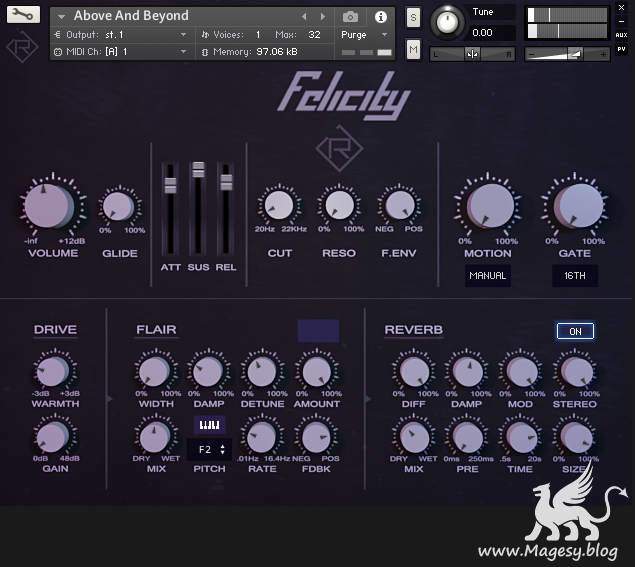Viewport: 635px width, 567px height.
Task: Open the instrument info icon
Action: click(x=380, y=17)
